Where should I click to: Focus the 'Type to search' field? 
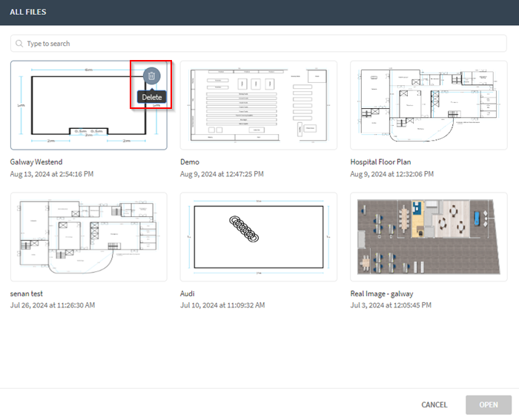point(259,44)
